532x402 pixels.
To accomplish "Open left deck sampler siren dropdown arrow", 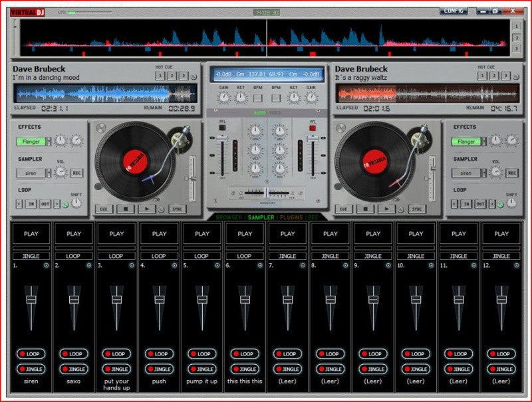I will [49, 173].
